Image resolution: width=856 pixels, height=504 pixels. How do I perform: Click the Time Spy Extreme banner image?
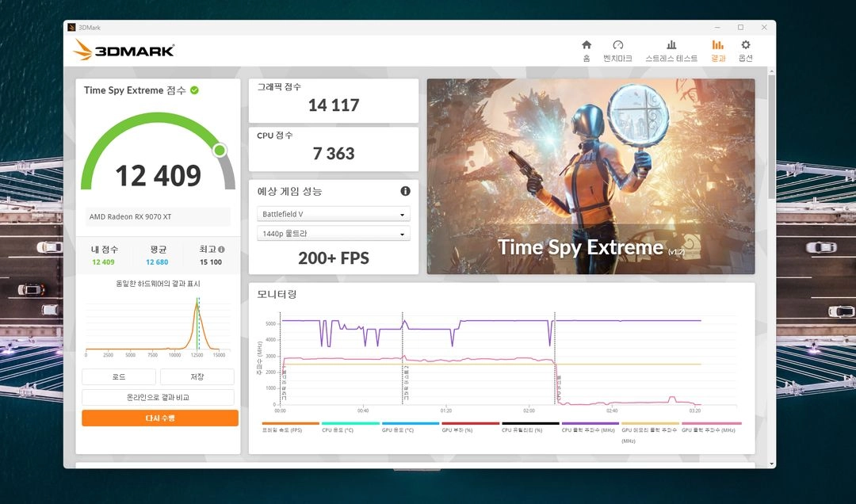[x=590, y=177]
